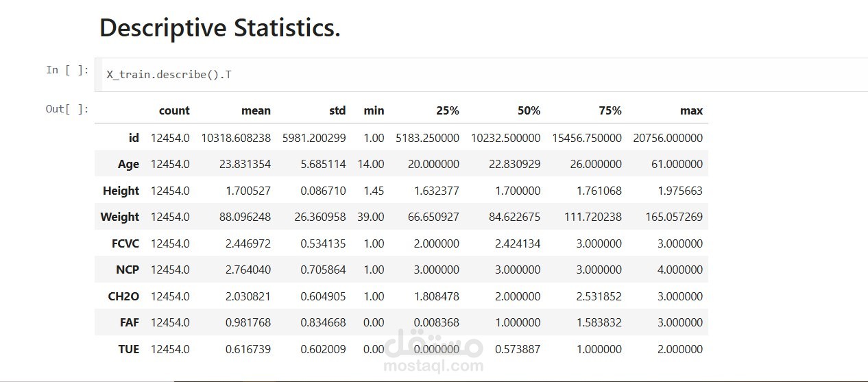Click the 50% column header

(x=529, y=110)
